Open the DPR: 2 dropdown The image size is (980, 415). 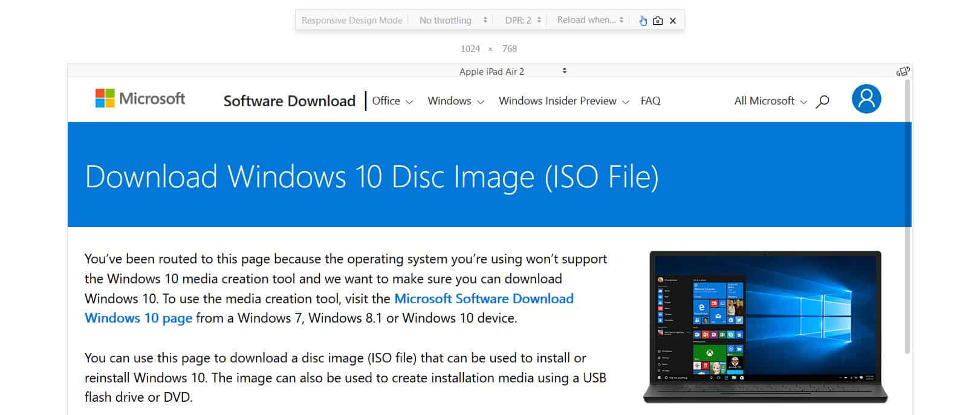[523, 20]
